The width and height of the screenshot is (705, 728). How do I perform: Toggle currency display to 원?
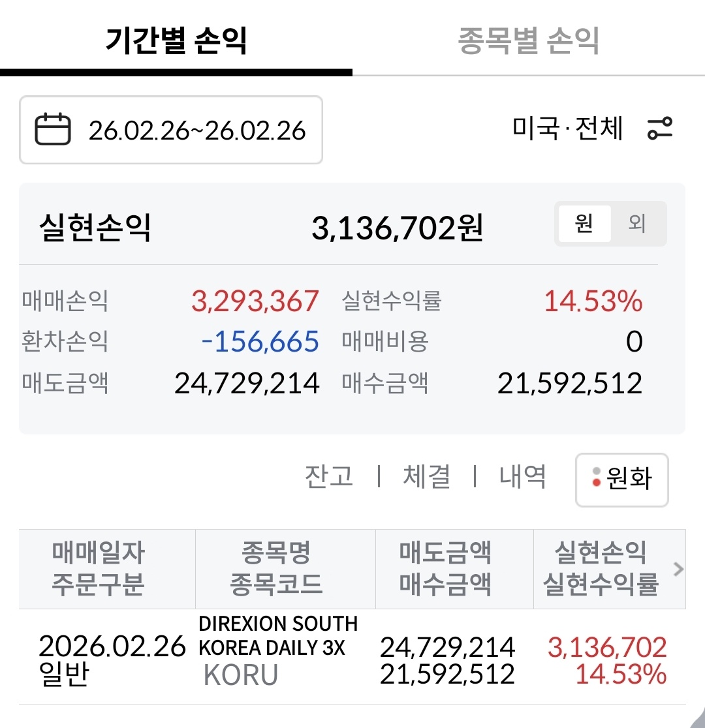pos(584,224)
